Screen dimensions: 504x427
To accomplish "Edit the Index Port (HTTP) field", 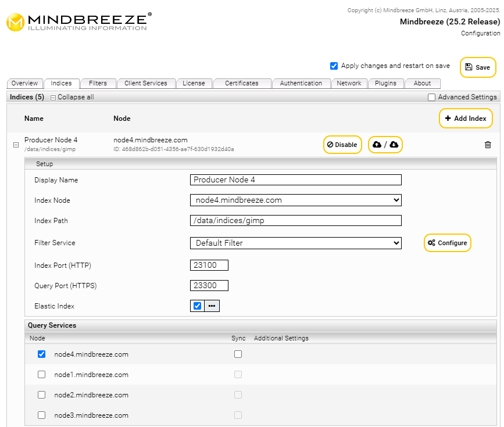I will pyautogui.click(x=209, y=265).
